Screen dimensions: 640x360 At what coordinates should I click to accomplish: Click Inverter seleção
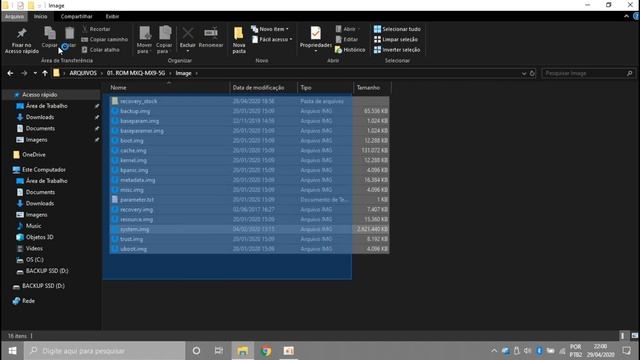(x=397, y=49)
